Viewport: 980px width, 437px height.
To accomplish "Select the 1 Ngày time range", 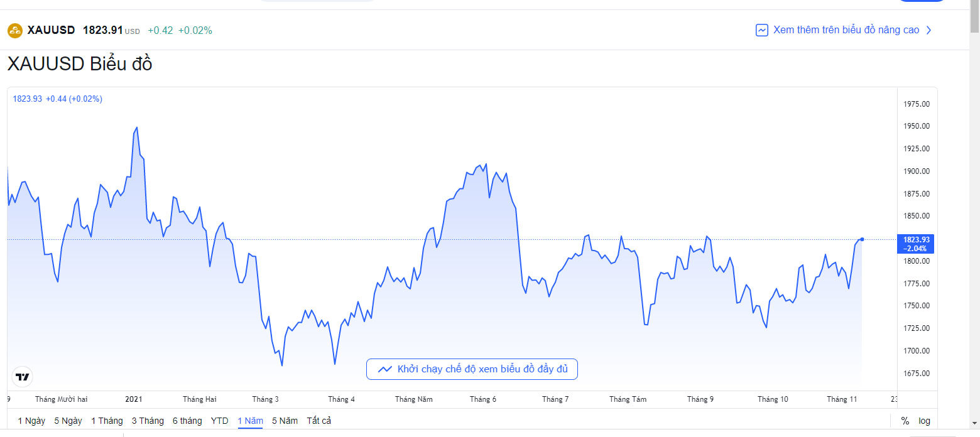I will [31, 421].
